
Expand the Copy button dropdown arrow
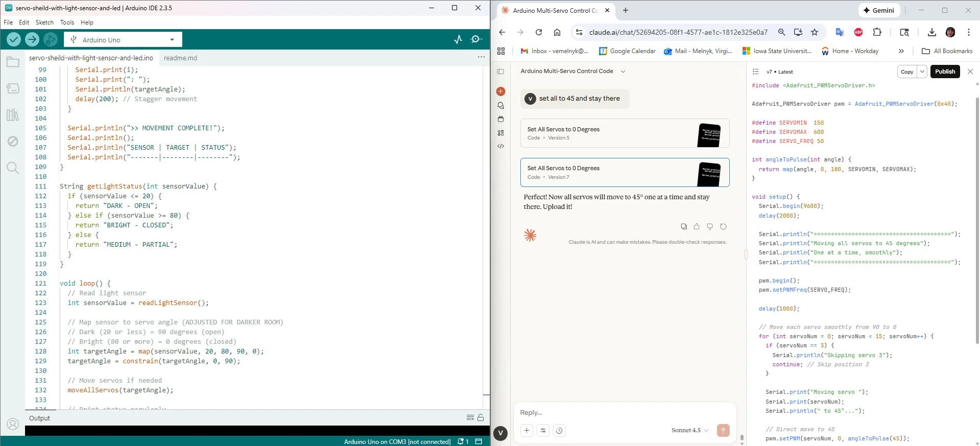922,72
